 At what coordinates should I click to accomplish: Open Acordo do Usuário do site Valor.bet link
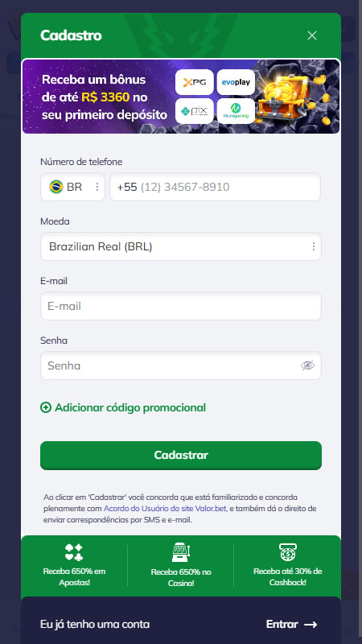(x=165, y=509)
